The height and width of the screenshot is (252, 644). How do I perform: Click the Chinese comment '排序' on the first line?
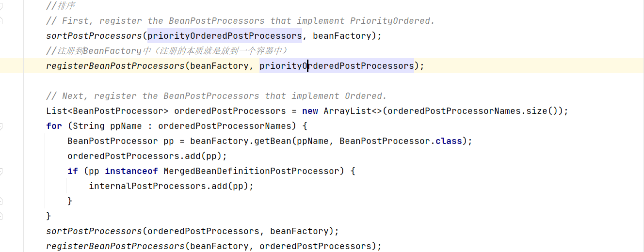(66, 6)
